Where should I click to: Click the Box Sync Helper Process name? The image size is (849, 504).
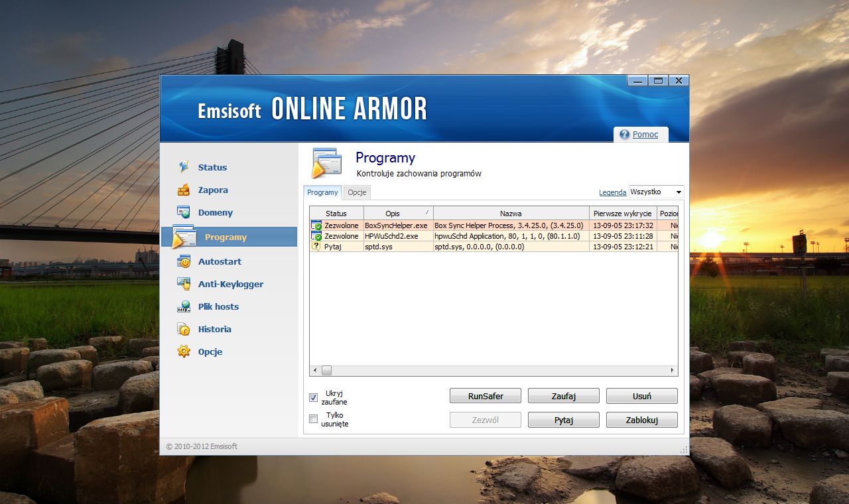tap(511, 225)
